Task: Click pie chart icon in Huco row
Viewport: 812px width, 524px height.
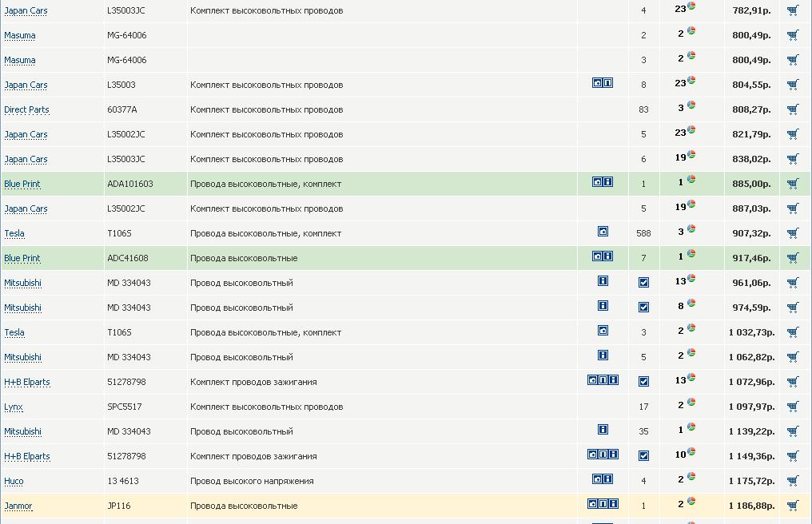Action: point(691,476)
